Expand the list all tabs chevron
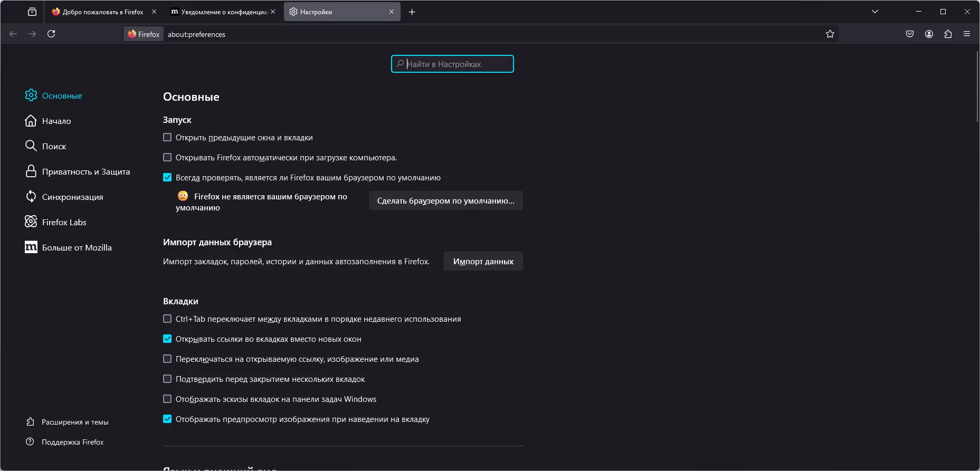Viewport: 980px width, 471px height. (875, 12)
